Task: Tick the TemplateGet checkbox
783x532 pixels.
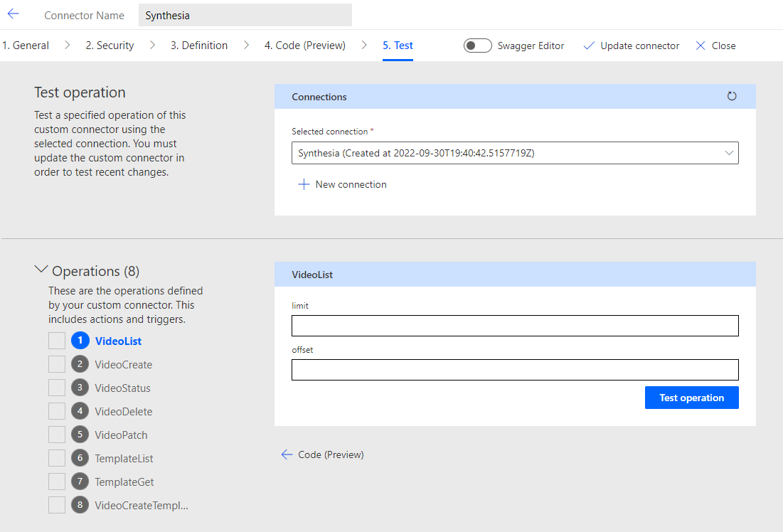Action: [x=57, y=482]
